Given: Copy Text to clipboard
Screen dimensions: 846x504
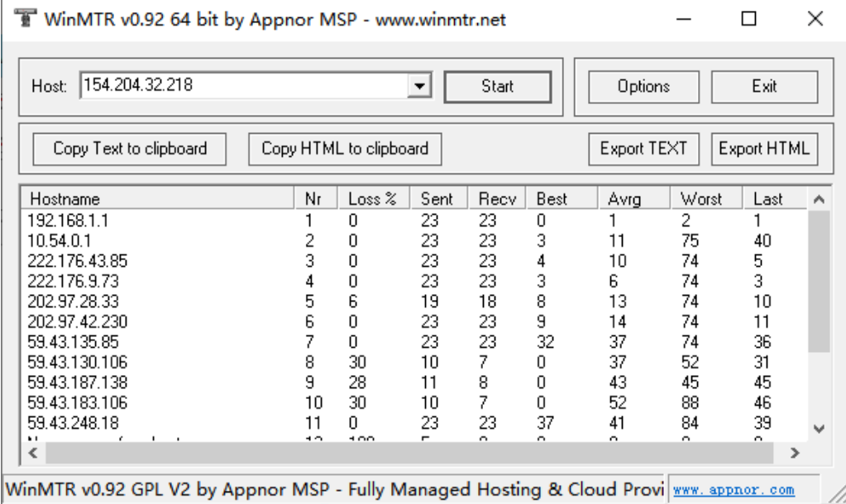Looking at the screenshot, I should tap(130, 149).
